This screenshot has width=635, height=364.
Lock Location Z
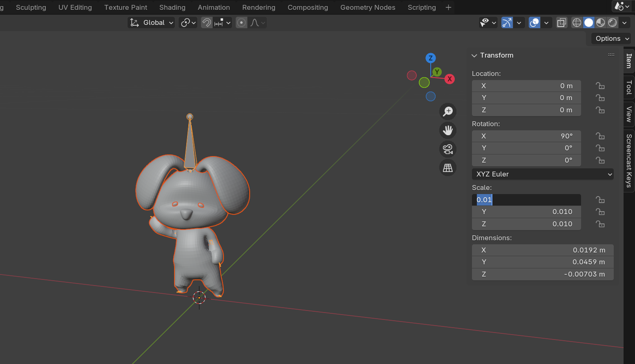point(600,110)
